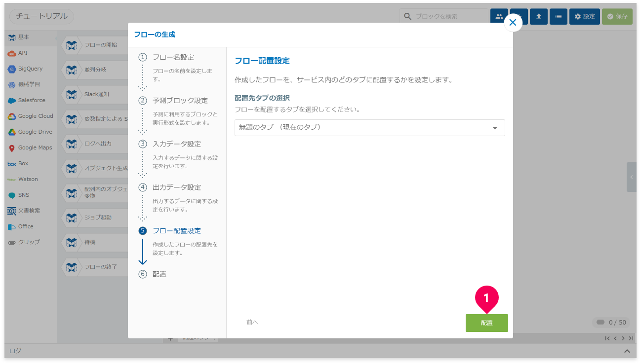
Task: Open the Google Drive block category
Action: pyautogui.click(x=31, y=132)
